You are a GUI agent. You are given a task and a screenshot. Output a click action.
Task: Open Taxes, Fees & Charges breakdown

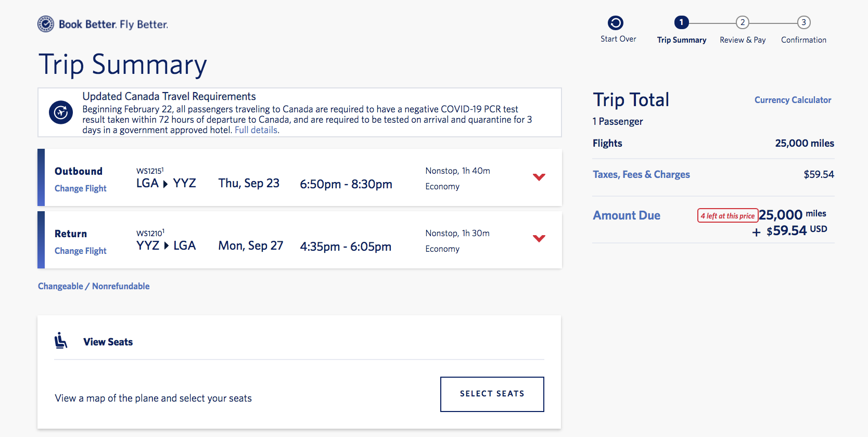click(x=641, y=174)
